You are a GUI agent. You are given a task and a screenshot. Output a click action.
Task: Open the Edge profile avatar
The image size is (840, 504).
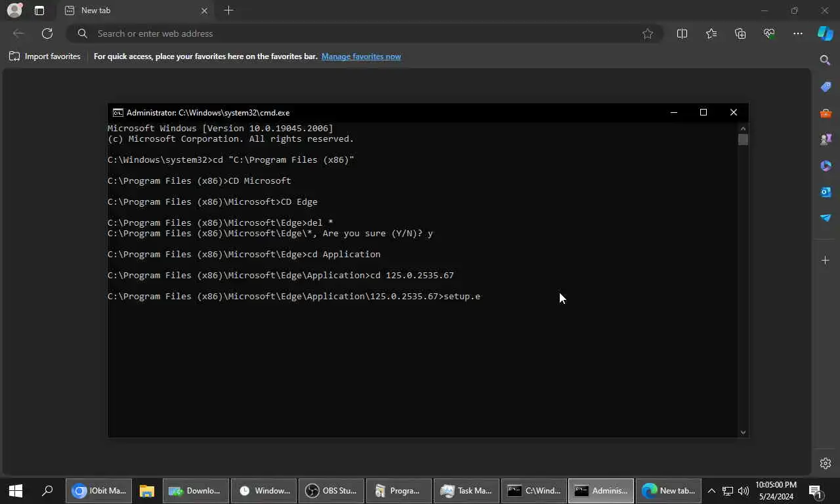coord(14,10)
